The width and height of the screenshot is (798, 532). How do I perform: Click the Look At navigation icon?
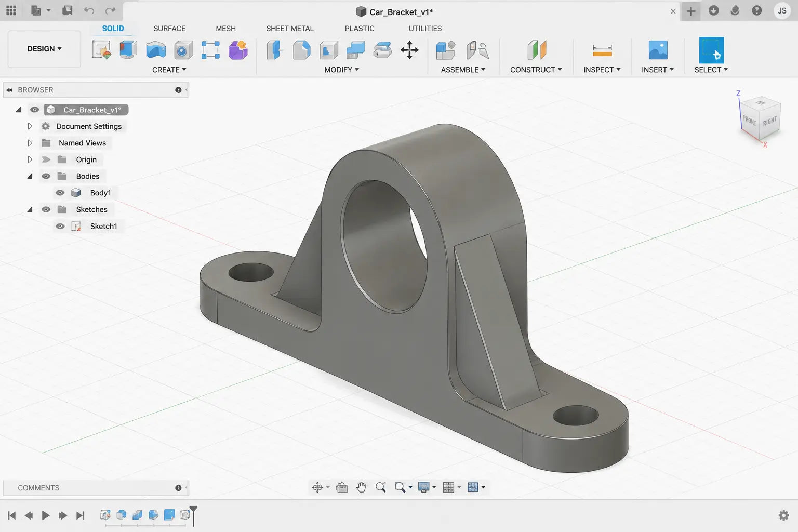click(341, 487)
